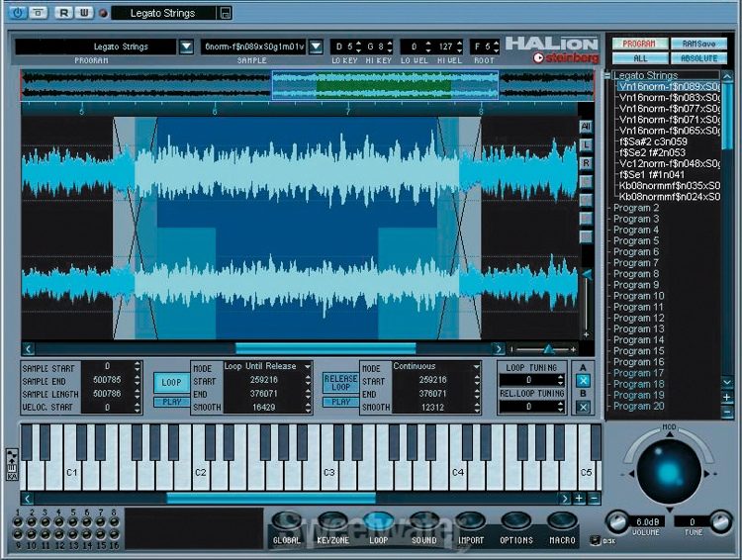Step the Lo Key D5 arrows
Screen dimensions: 742x560
coord(358,47)
